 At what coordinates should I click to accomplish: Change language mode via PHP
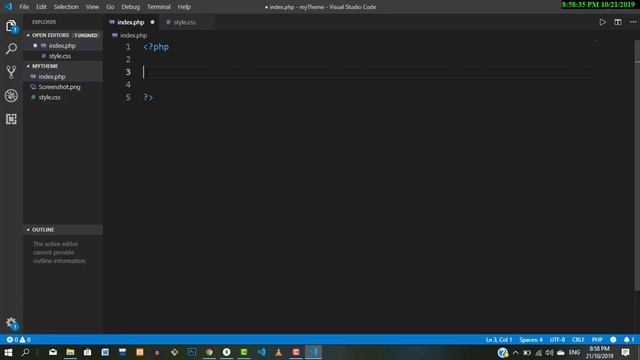click(597, 340)
